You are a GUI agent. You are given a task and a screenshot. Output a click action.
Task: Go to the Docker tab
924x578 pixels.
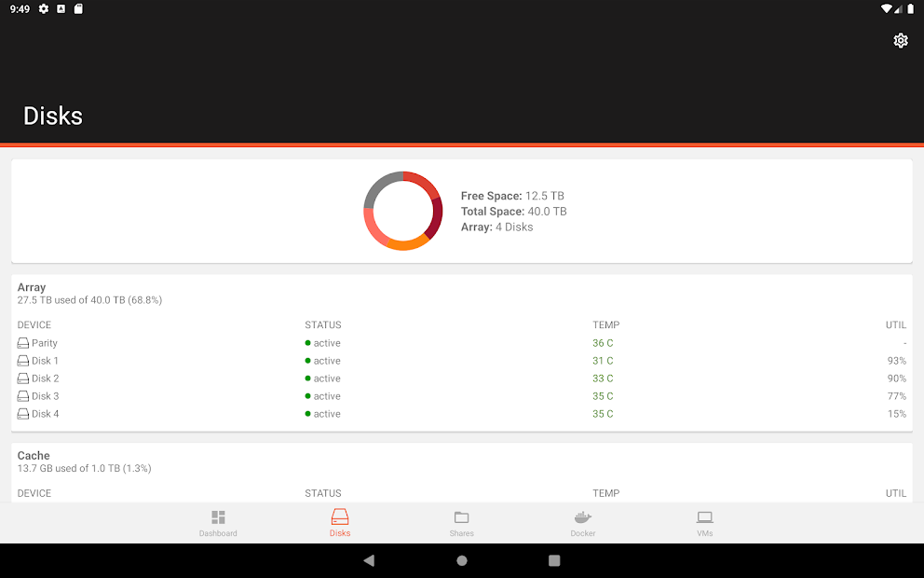coord(583,523)
